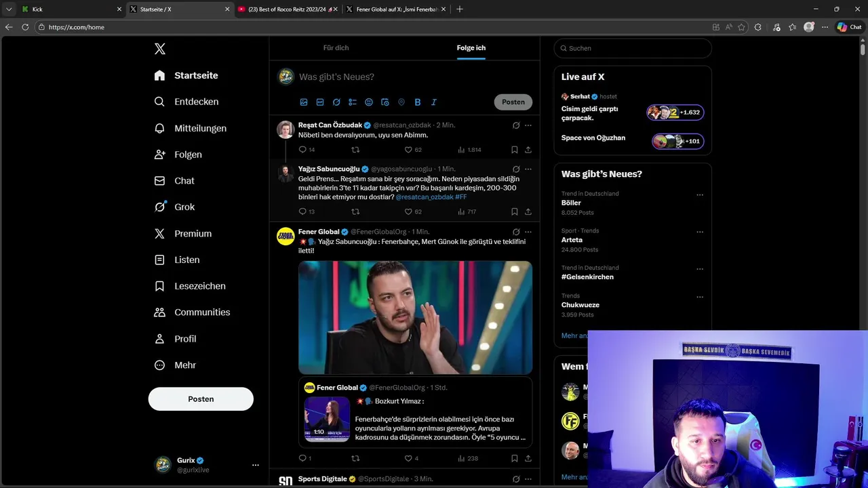Share the Fener Global post
The image size is (868, 488).
pyautogui.click(x=528, y=459)
